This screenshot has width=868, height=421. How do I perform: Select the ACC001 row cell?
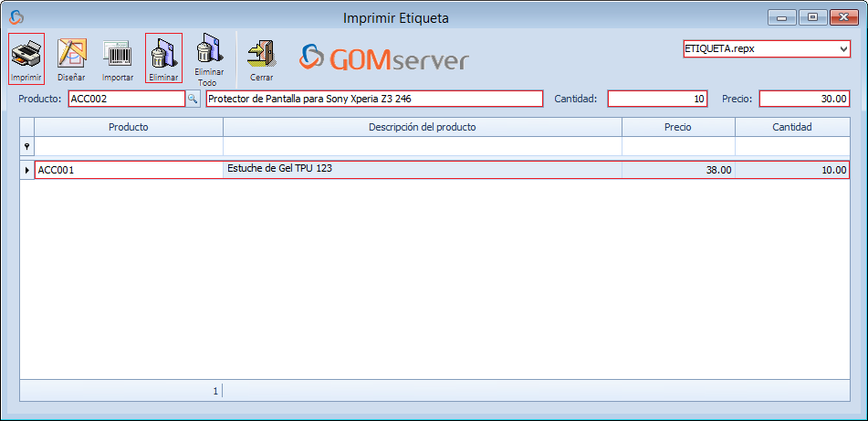coord(129,170)
